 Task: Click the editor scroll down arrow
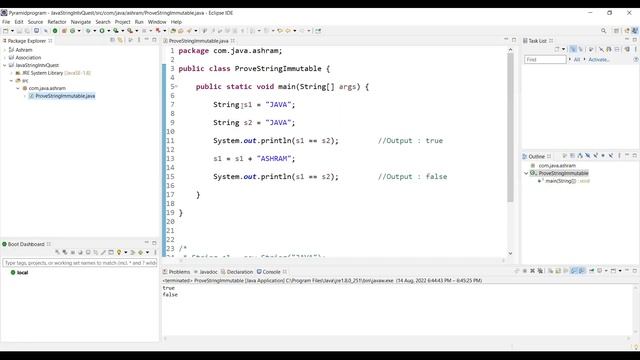click(x=510, y=253)
